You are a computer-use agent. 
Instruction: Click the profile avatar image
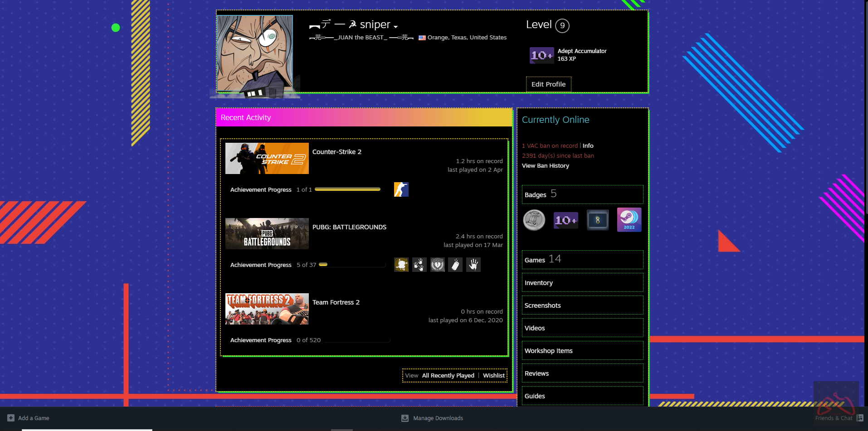[x=255, y=53]
